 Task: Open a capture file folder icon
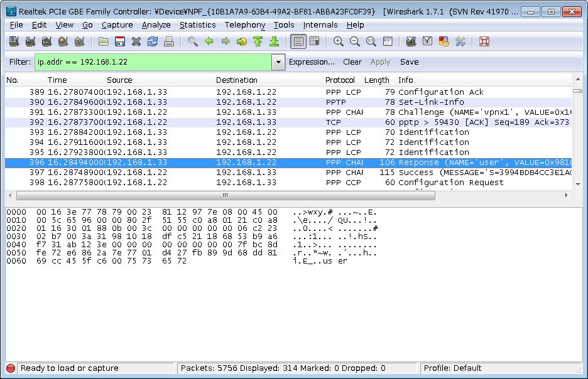[104, 41]
